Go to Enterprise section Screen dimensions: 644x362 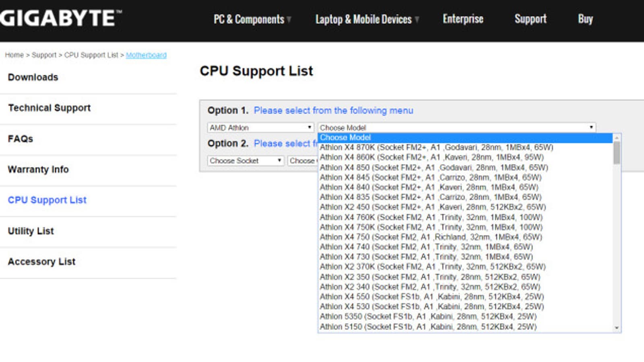click(x=463, y=19)
